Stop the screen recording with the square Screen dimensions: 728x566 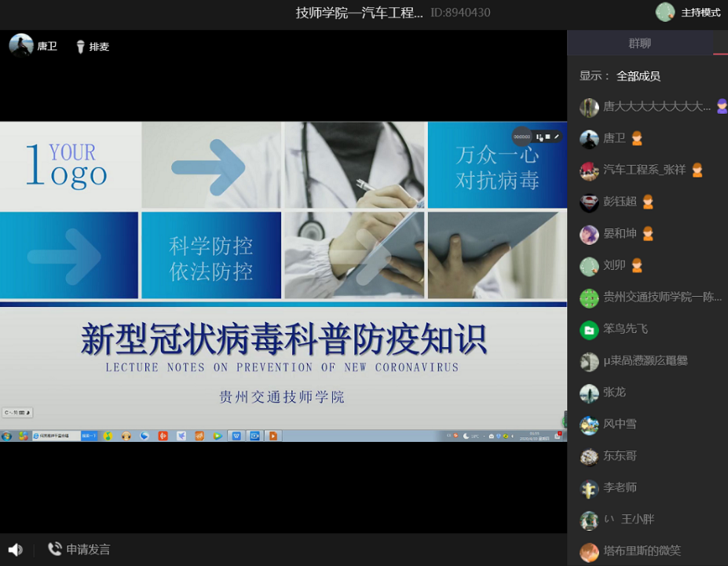[x=548, y=137]
